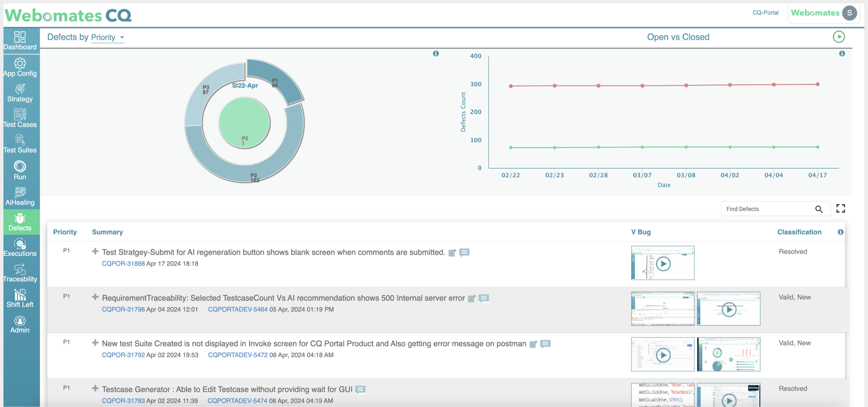Play the video bug recording for CQPOR-31792
868x407 pixels.
click(x=662, y=354)
